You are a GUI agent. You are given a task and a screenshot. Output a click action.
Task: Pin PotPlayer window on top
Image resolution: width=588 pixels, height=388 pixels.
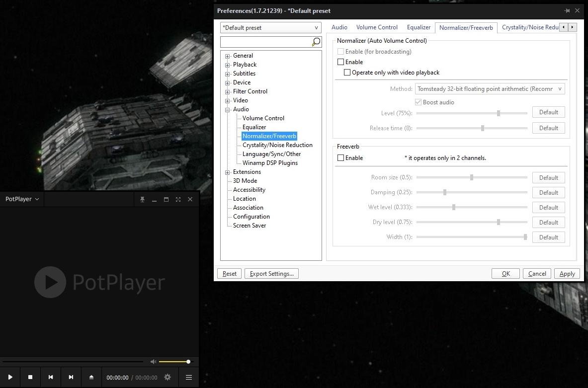143,199
